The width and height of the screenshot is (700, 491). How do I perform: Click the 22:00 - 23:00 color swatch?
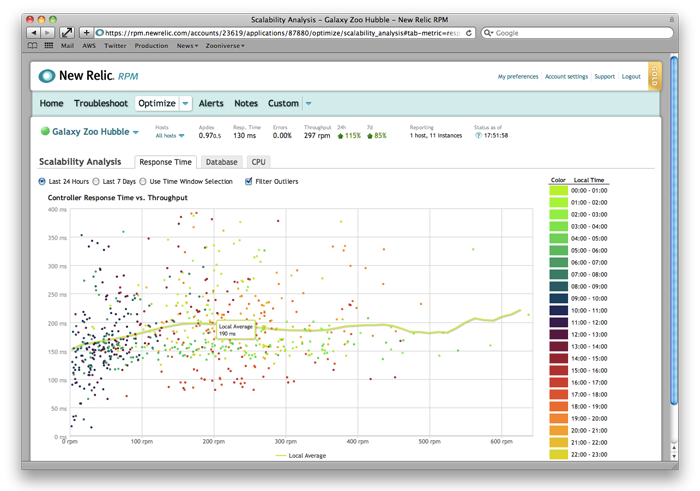(x=558, y=454)
